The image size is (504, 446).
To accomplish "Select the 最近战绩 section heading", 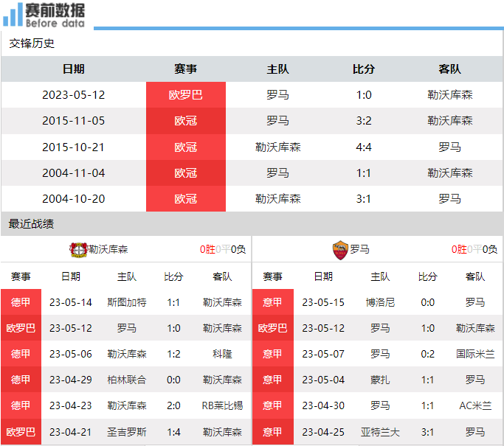I will [31, 224].
